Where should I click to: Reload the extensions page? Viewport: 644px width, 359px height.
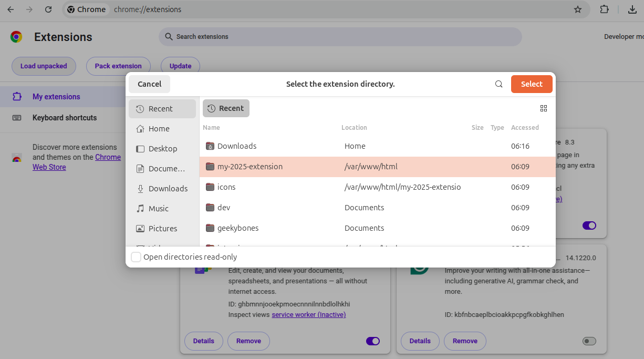click(48, 9)
